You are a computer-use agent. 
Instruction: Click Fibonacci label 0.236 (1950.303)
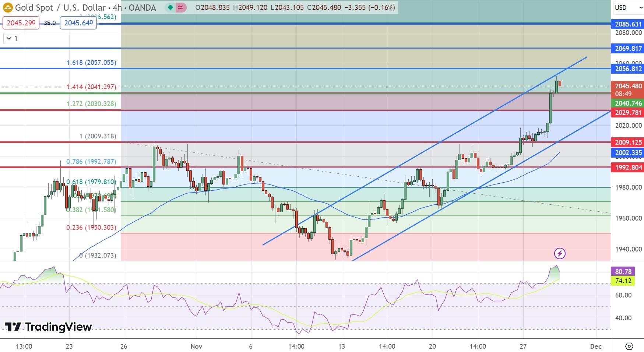pyautogui.click(x=91, y=228)
